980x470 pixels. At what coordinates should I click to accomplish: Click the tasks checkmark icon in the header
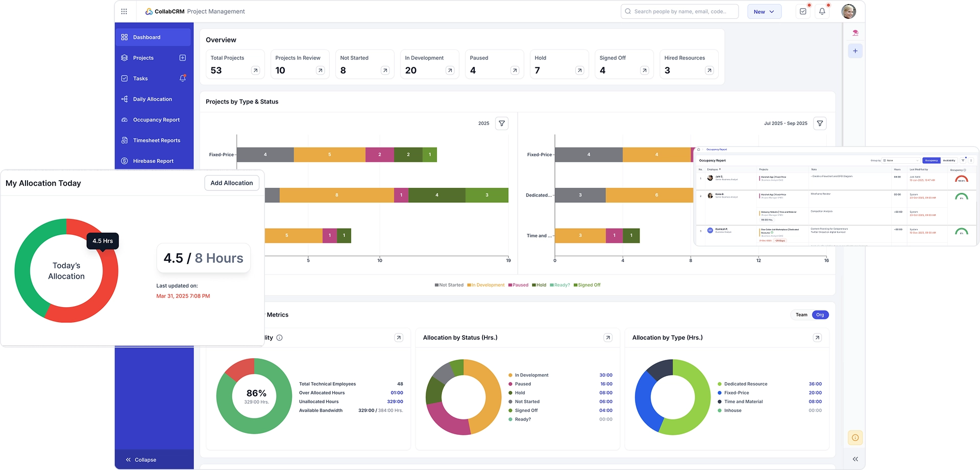coord(802,11)
